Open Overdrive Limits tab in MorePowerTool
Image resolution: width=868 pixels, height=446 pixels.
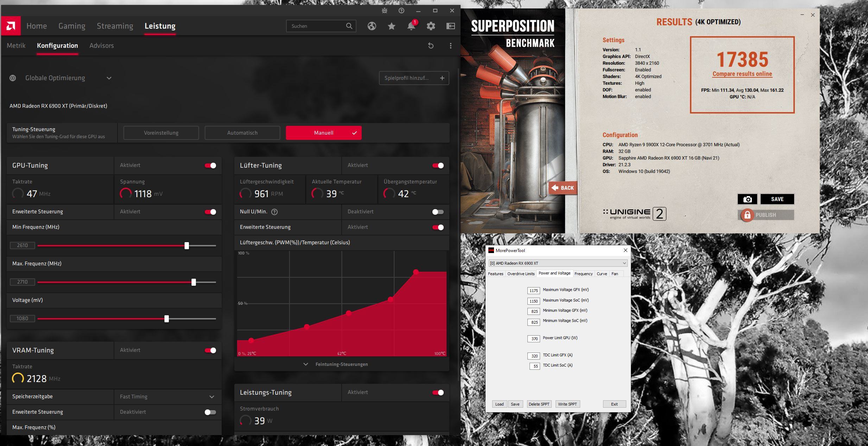(521, 274)
